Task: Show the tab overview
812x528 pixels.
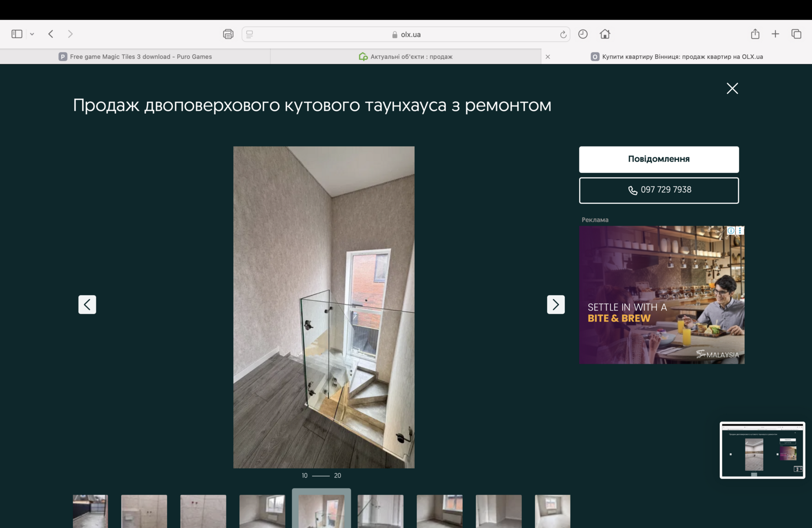Action: 796,34
